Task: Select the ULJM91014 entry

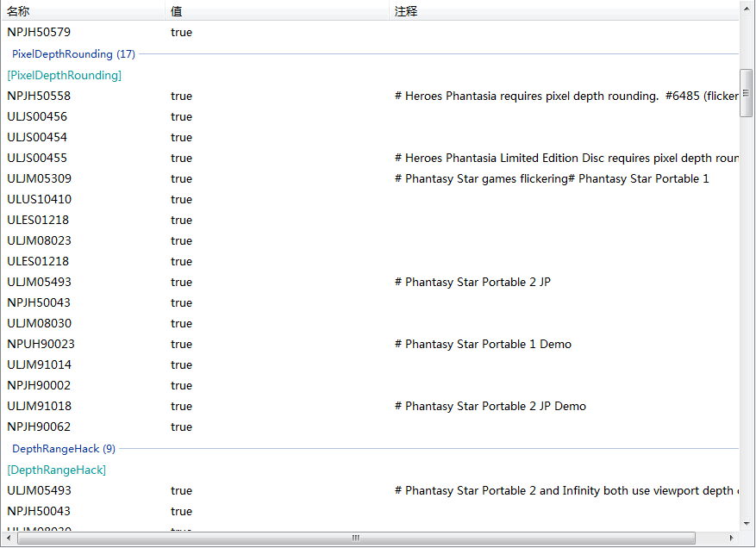Action: [x=39, y=364]
